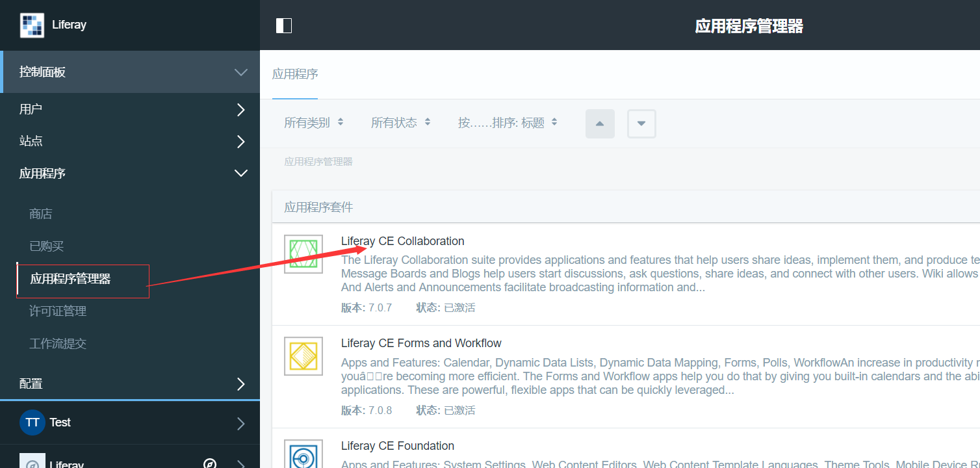Open the 所有类别 filter dropdown

314,122
